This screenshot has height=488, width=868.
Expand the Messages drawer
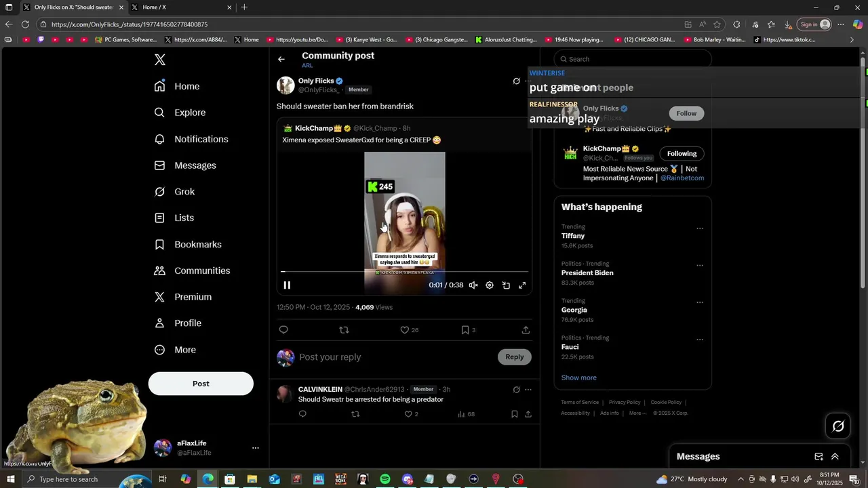tap(835, 457)
